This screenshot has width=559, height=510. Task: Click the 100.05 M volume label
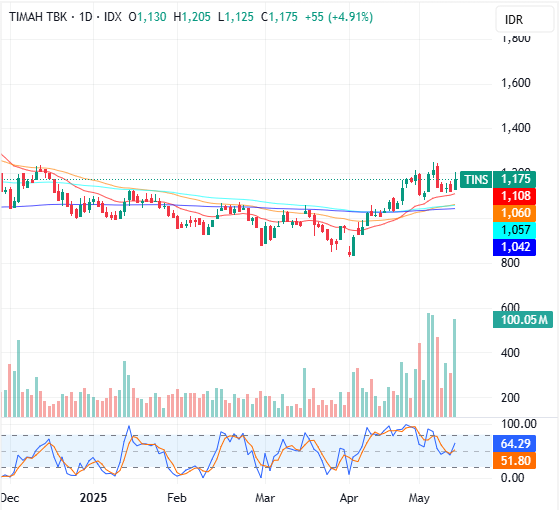[x=523, y=319]
